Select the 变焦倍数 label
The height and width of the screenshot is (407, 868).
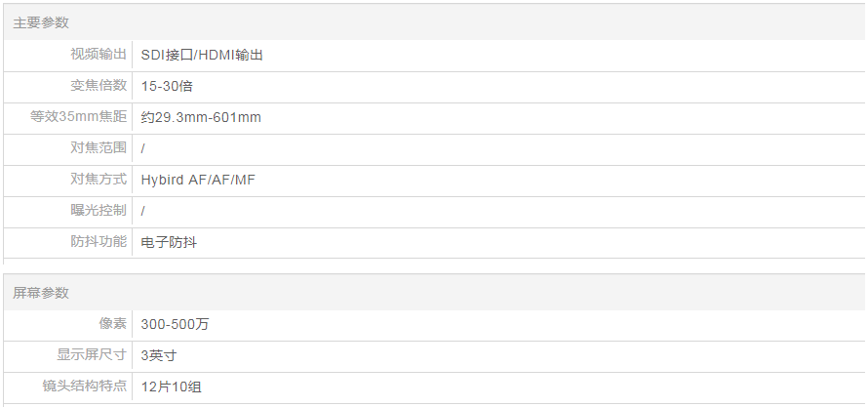point(99,86)
